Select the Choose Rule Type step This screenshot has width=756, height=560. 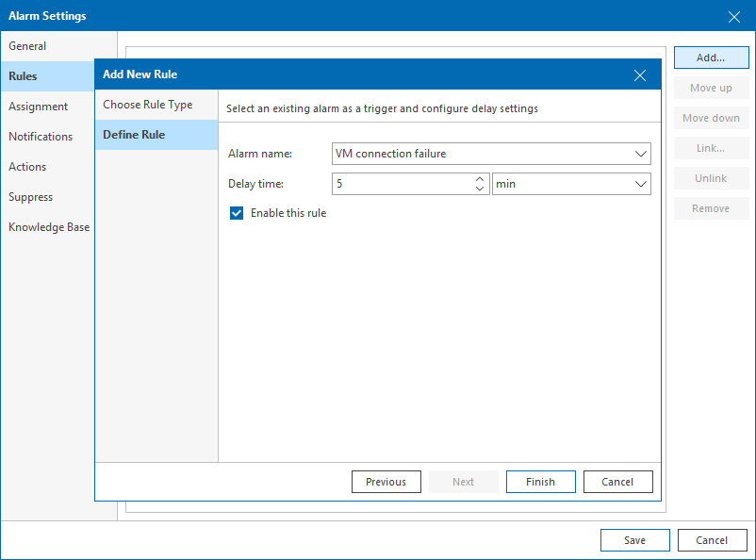click(x=156, y=105)
